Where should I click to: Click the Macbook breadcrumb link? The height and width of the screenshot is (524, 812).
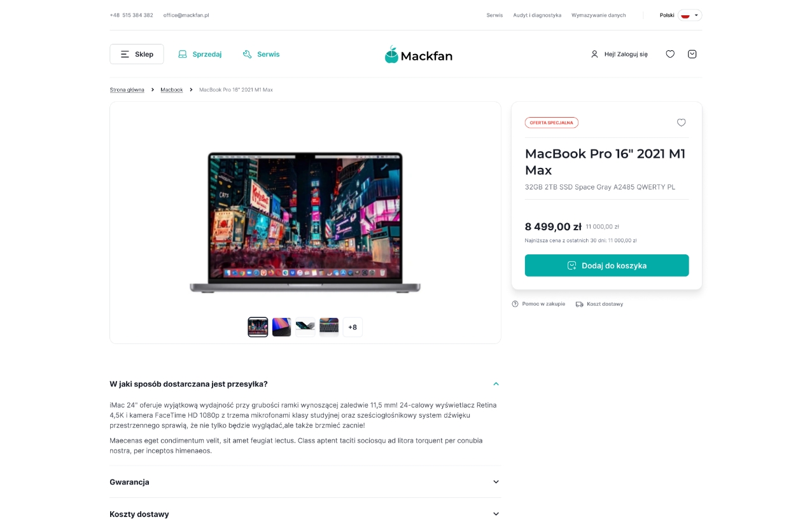[x=171, y=90]
